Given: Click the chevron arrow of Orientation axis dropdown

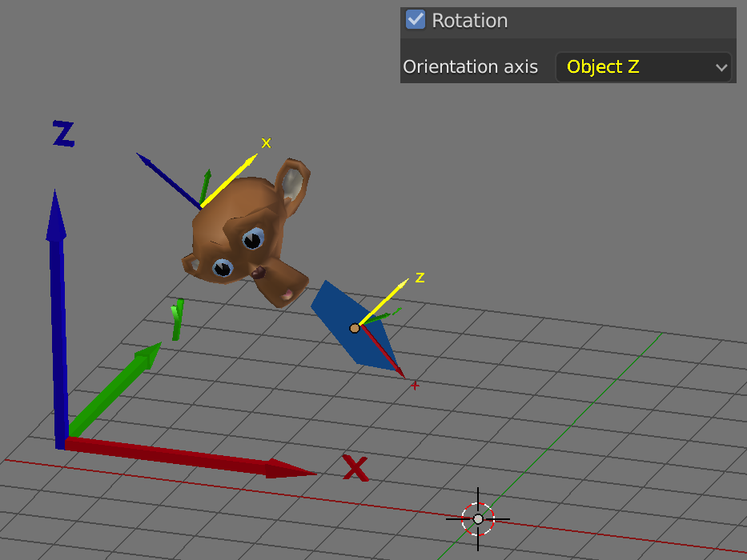Looking at the screenshot, I should tap(721, 68).
